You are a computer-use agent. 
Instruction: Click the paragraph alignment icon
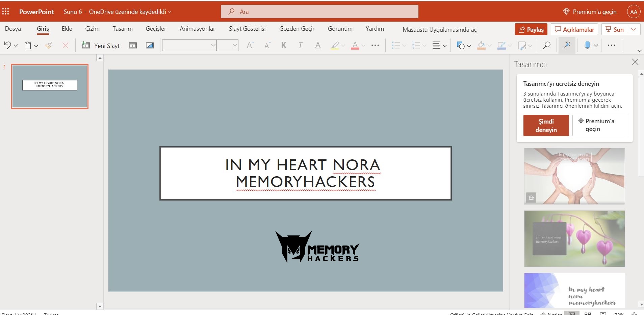coord(436,45)
